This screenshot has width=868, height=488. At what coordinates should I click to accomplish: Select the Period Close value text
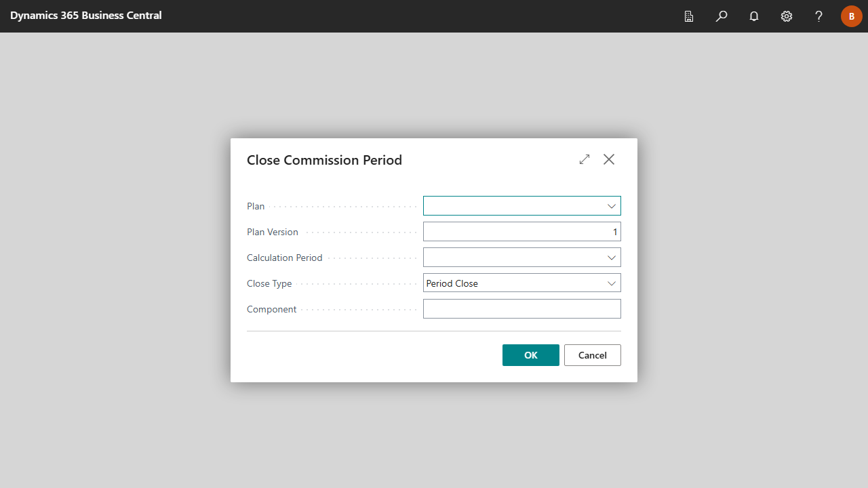coord(452,283)
